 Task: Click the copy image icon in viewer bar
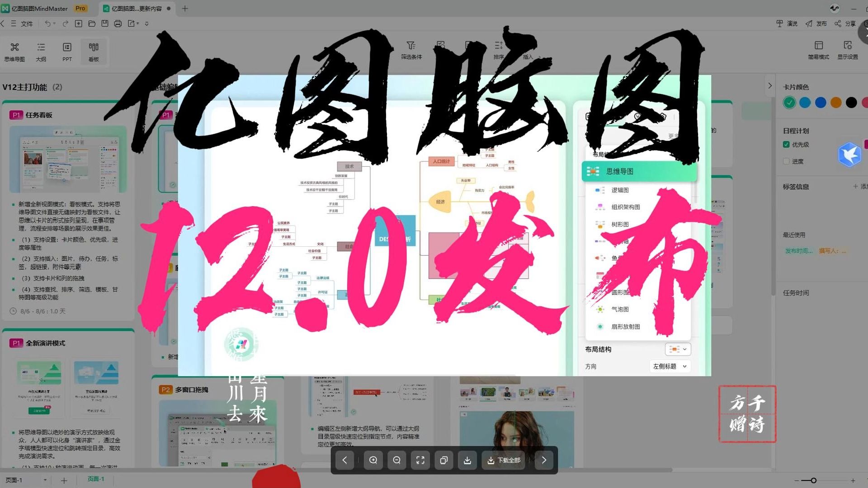pos(444,460)
